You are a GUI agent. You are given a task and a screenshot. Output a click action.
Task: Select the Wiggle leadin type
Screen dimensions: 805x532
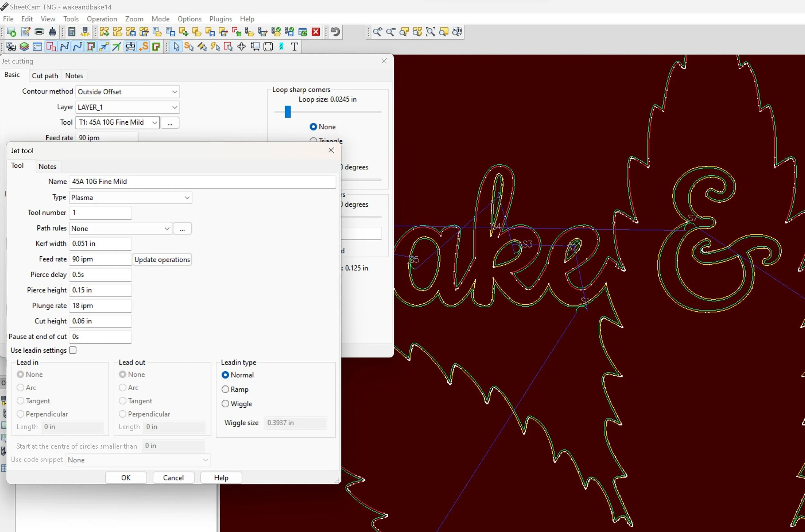[225, 404]
